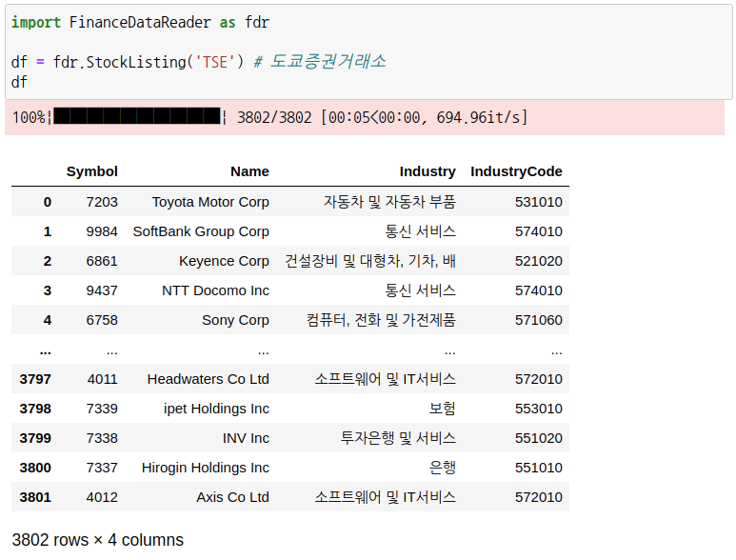This screenshot has width=736, height=560.
Task: Click the '투자은행 및 서비스' industry cell
Action: pyautogui.click(x=398, y=438)
